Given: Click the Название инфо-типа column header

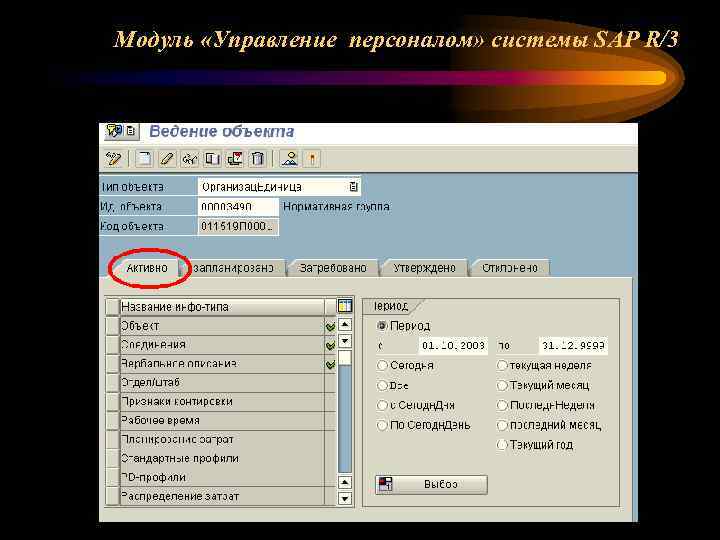Looking at the screenshot, I should pyautogui.click(x=222, y=307).
